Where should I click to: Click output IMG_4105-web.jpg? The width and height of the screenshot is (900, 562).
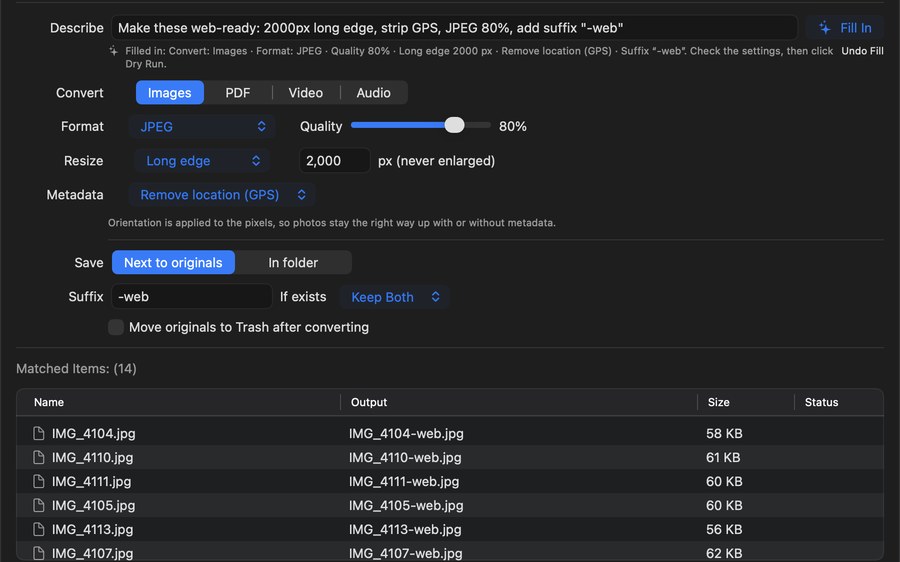(406, 505)
